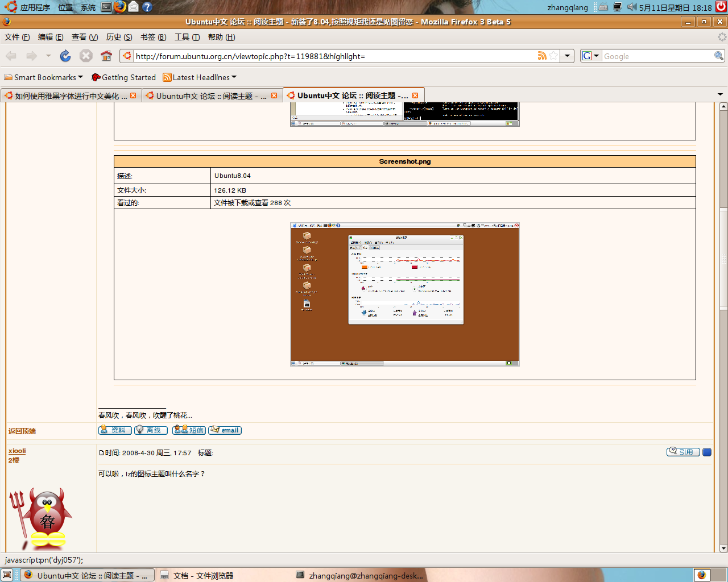
Task: Open Help with the question mark icon
Action: point(147,7)
